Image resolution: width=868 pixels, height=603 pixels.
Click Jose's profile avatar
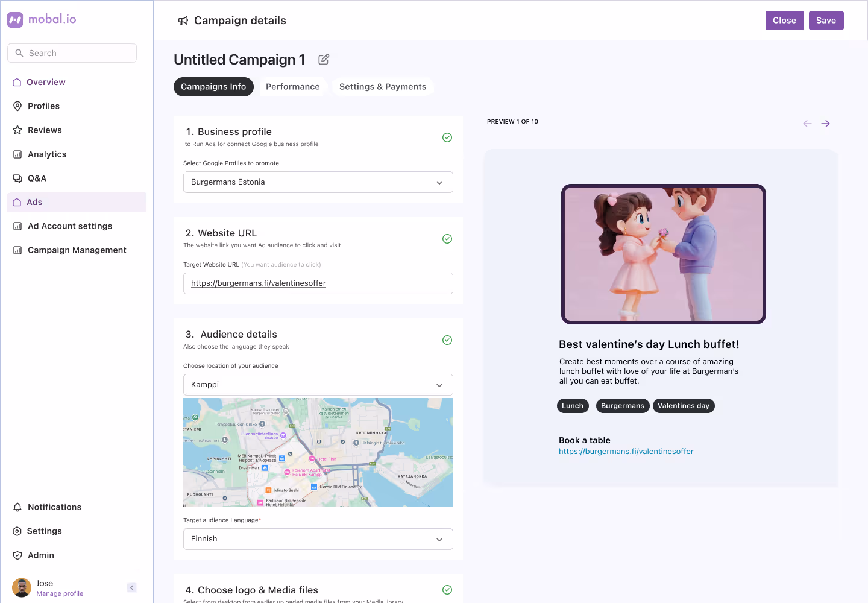[x=22, y=588]
